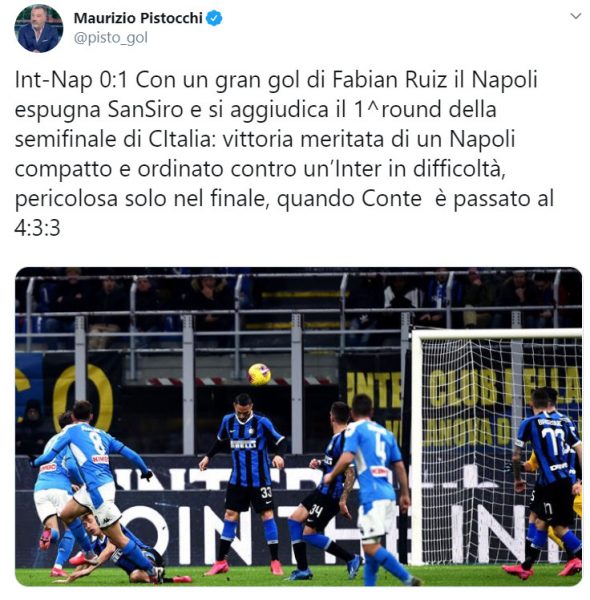Viewport: 590px width, 600px height.
Task: Open Maurizio Pistocchi's profile avatar
Action: point(38,28)
